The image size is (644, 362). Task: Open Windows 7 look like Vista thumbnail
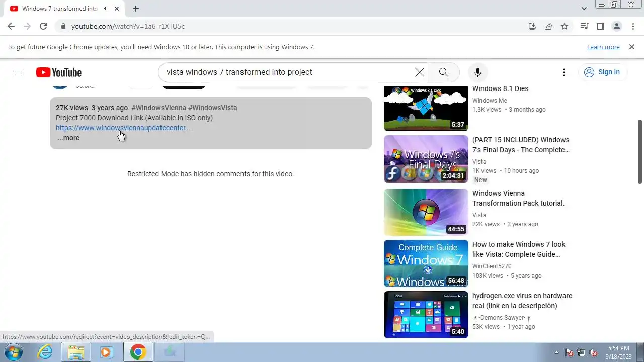[426, 263]
